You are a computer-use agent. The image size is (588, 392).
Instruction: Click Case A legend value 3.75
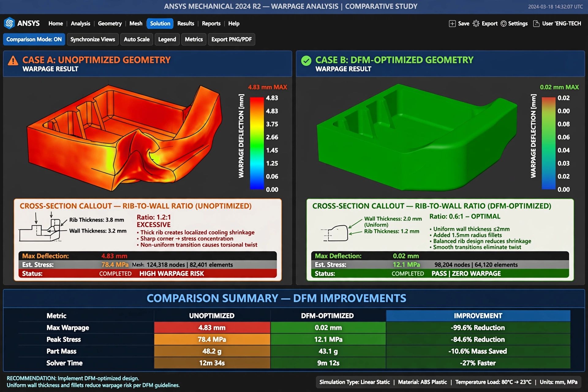(x=272, y=124)
